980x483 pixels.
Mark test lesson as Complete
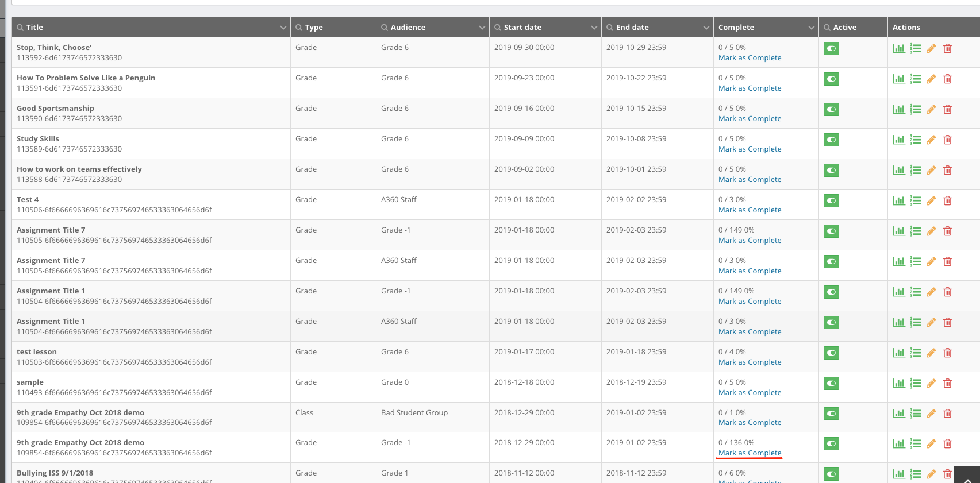click(750, 362)
